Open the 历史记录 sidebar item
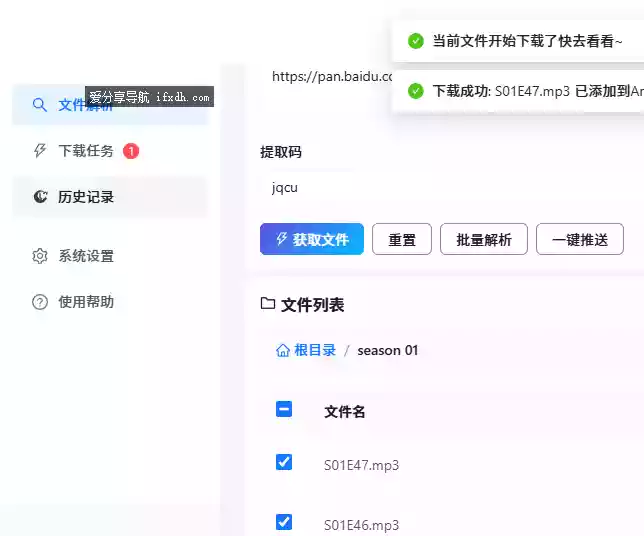644x536 pixels. point(110,197)
